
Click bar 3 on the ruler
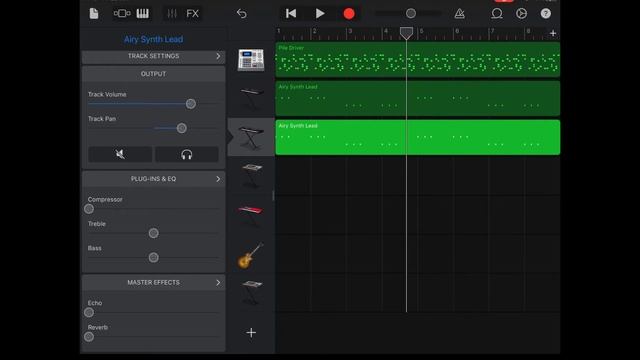pos(350,31)
